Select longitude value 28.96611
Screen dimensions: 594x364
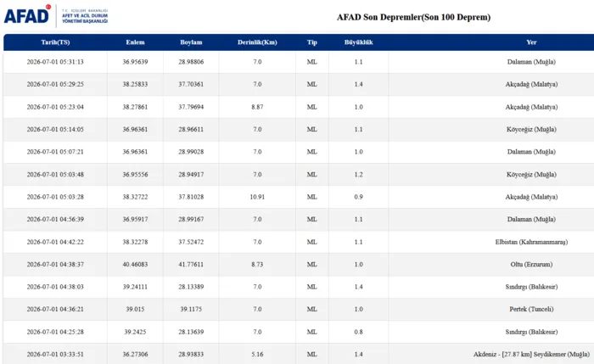pos(191,129)
